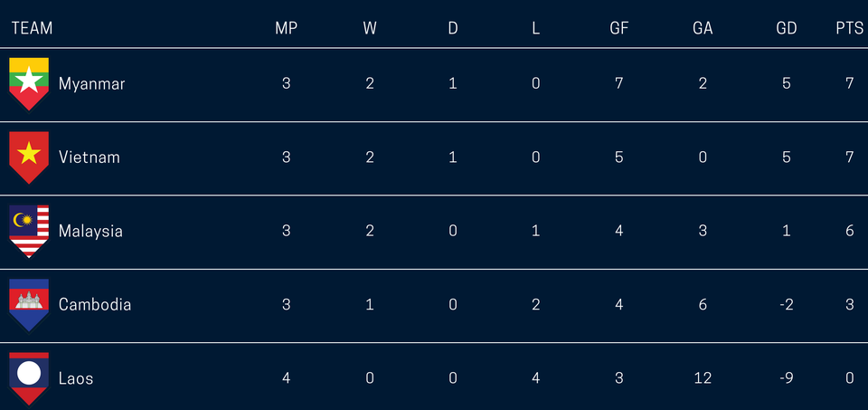The width and height of the screenshot is (868, 410).
Task: Select the Cambodia team name
Action: click(x=94, y=304)
